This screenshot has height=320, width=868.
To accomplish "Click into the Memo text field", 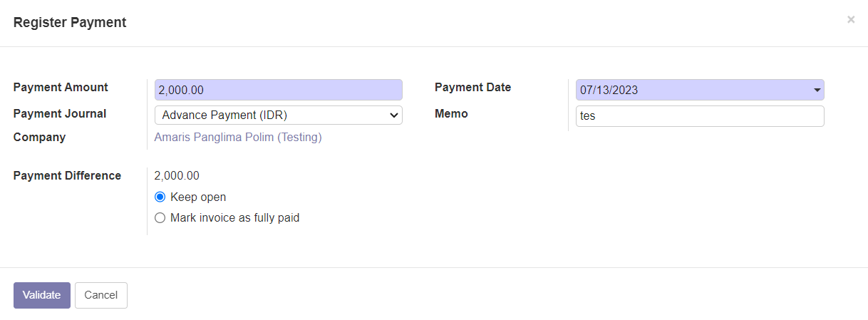I will [699, 116].
